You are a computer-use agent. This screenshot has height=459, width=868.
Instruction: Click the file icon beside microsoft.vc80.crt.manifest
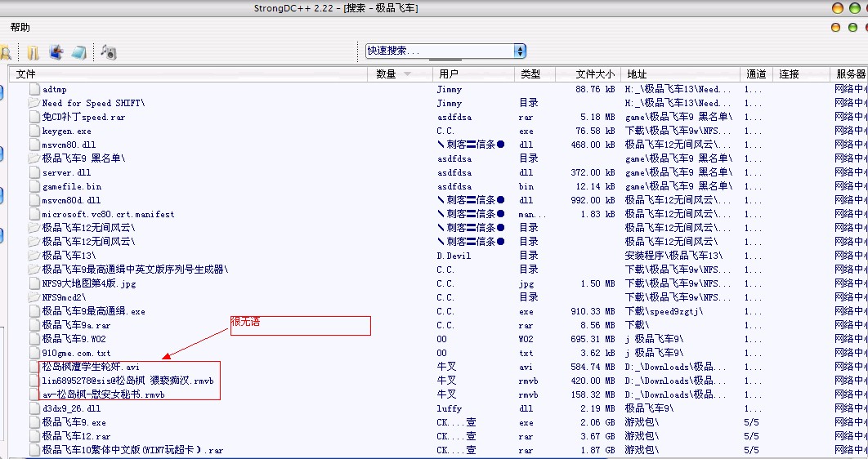(x=34, y=214)
